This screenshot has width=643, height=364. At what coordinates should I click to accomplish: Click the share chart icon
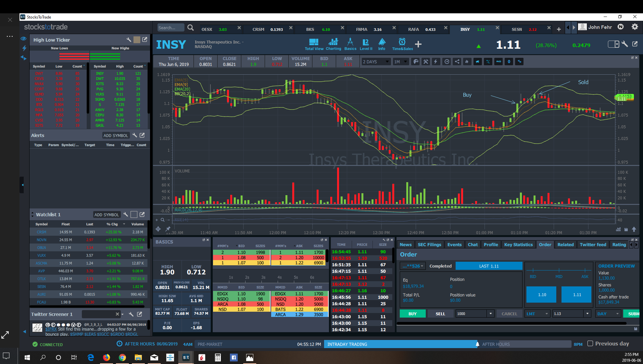(457, 62)
